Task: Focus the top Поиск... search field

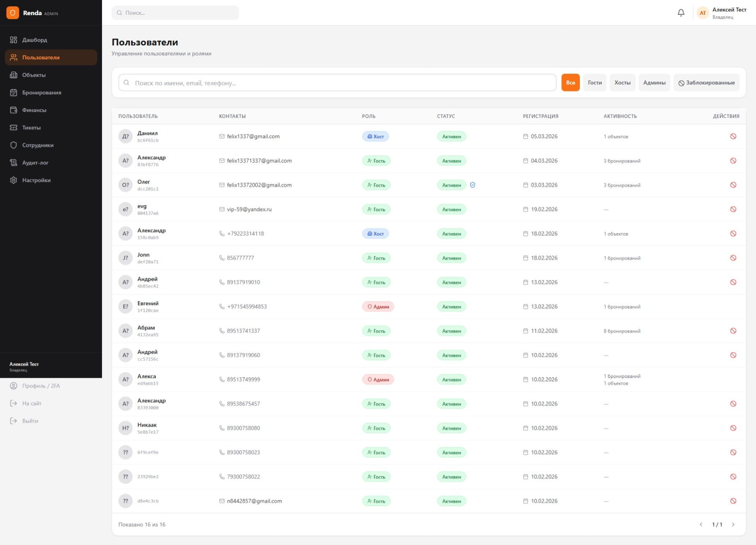Action: (175, 13)
